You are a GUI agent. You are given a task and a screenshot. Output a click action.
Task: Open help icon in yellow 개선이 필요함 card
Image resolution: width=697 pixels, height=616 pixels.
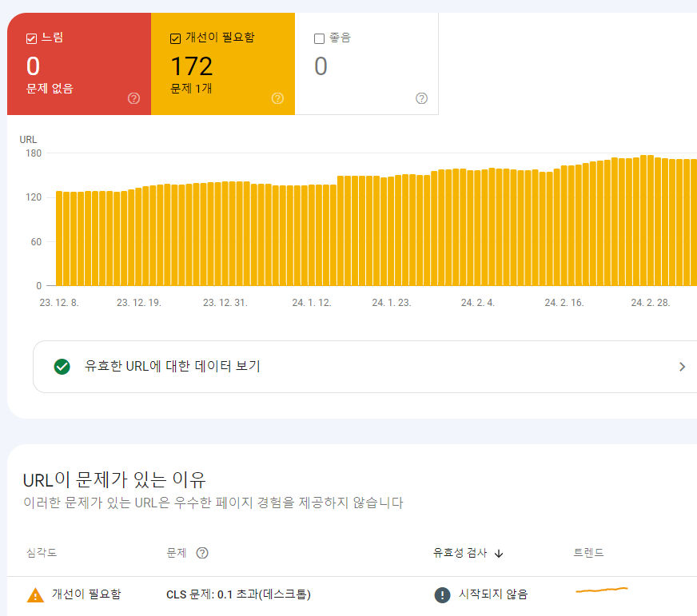point(278,98)
